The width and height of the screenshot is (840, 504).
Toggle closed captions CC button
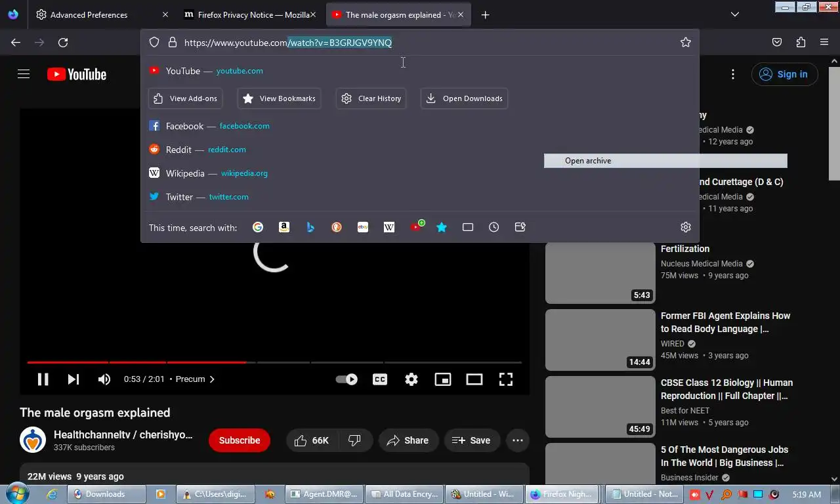click(380, 379)
